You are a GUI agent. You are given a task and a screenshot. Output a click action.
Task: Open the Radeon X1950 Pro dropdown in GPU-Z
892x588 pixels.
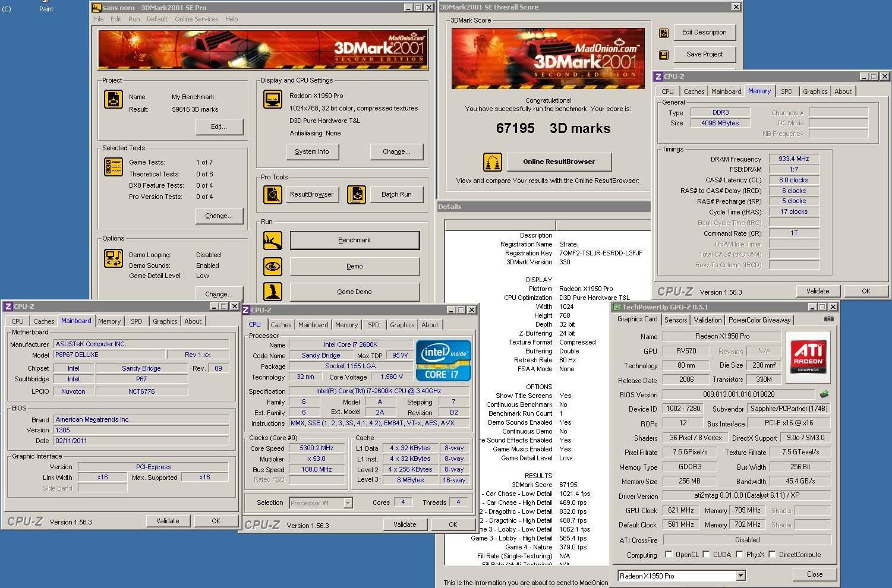click(x=740, y=576)
